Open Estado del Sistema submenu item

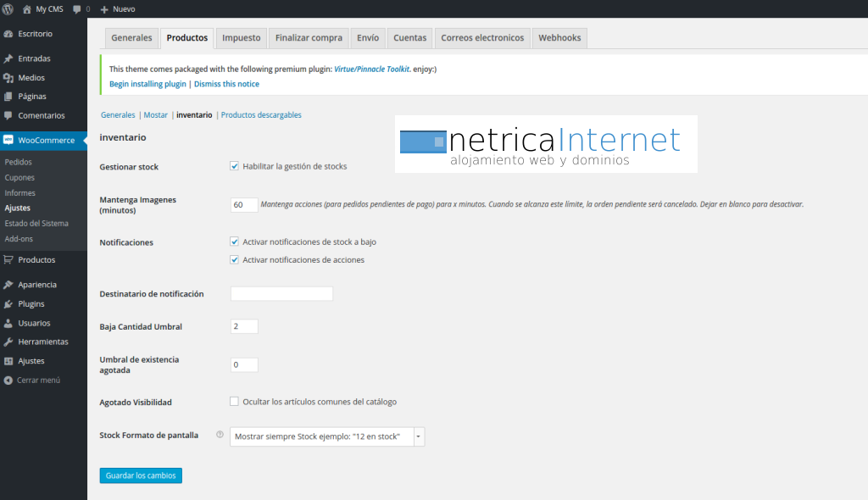[x=36, y=224]
